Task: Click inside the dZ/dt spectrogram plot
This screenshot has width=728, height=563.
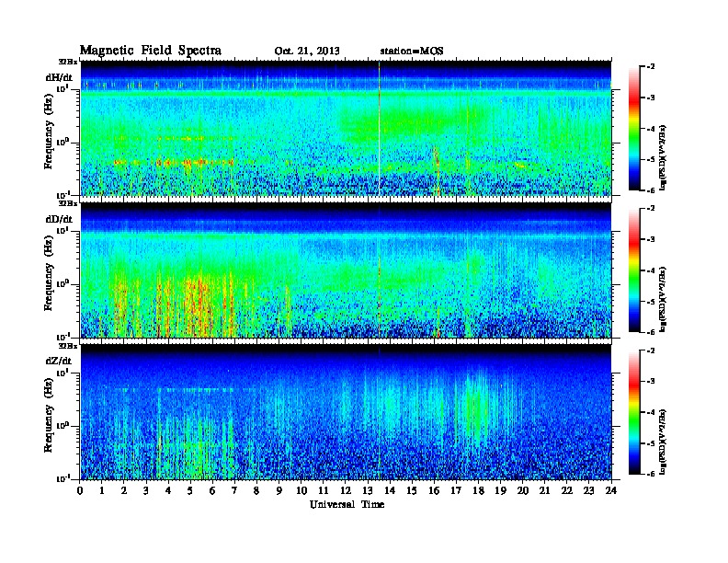Action: [x=346, y=412]
